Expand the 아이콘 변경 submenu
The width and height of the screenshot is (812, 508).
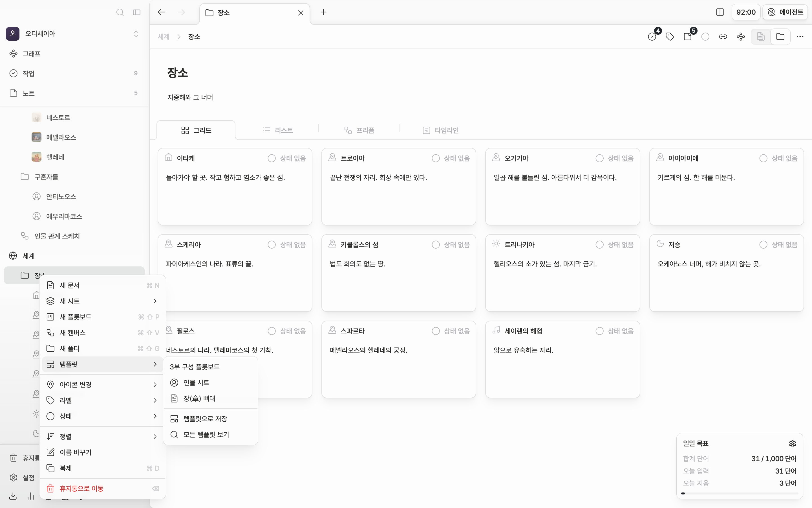[103, 384]
